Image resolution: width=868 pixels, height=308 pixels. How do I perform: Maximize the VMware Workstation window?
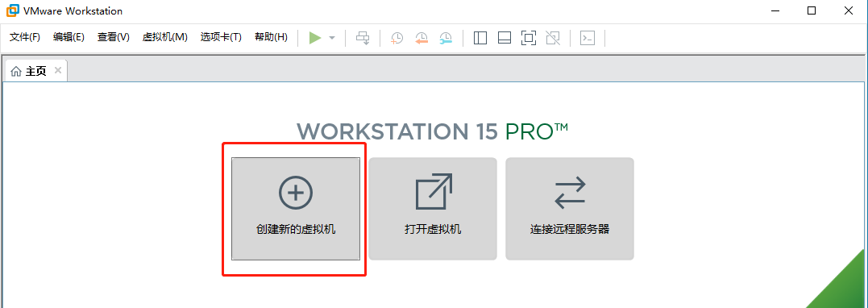pos(812,10)
